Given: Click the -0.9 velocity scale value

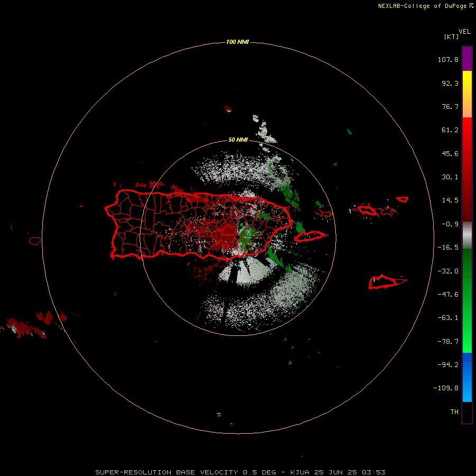Looking at the screenshot, I should pyautogui.click(x=450, y=224).
